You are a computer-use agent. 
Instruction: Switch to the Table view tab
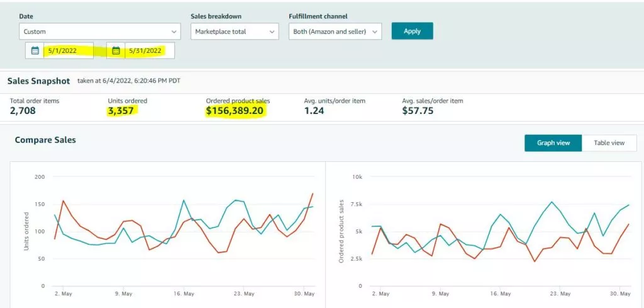609,143
